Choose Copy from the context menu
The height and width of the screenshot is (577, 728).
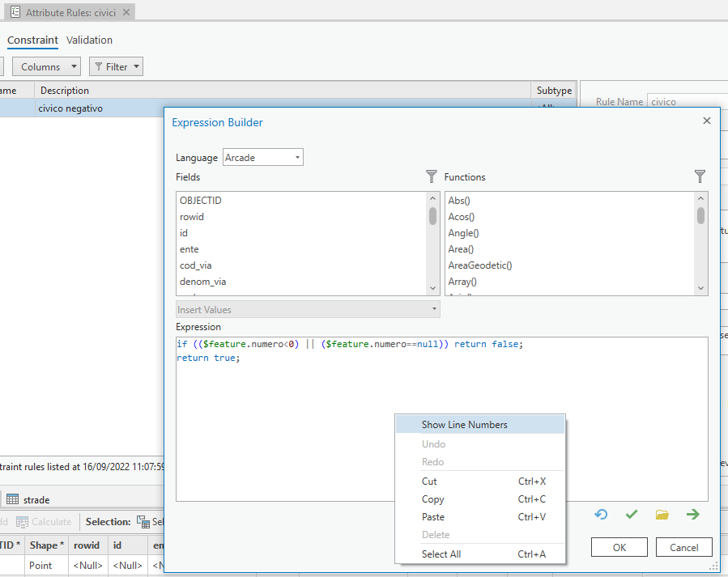432,499
